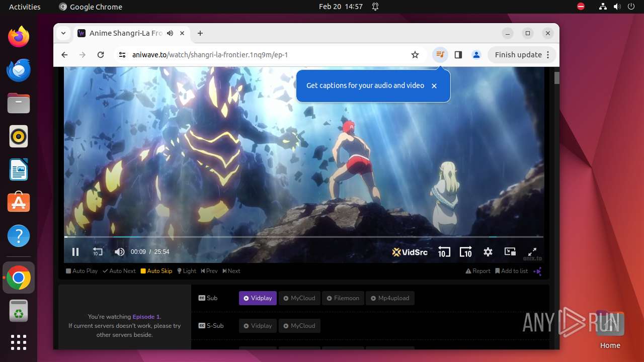Open Home folder desktop icon
This screenshot has width=644, height=362.
[x=610, y=330]
